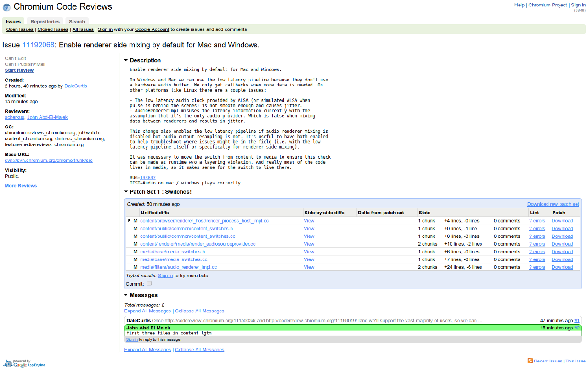Open DaleCurtis profile link
This screenshot has height=368, width=588.
pyautogui.click(x=75, y=86)
